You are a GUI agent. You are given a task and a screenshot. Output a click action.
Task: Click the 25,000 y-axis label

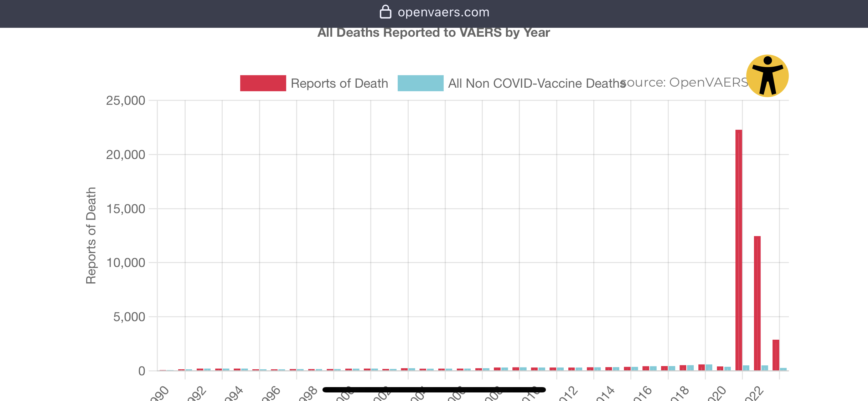(125, 101)
